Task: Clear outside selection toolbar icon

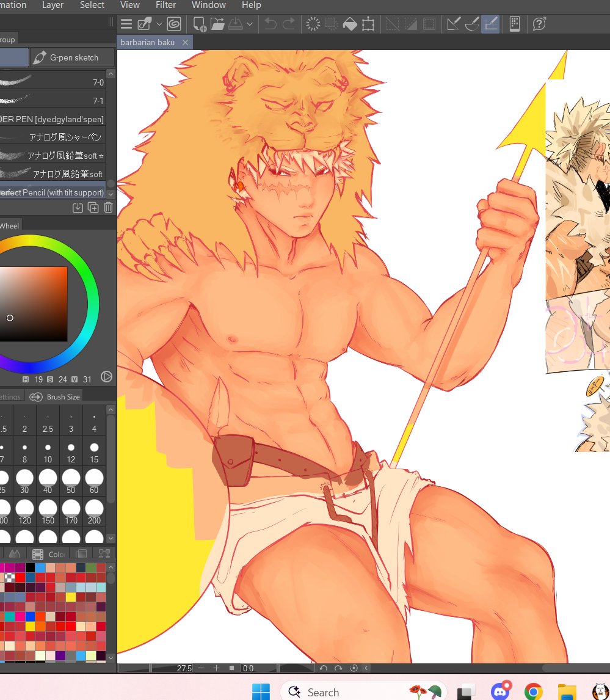Action: click(x=332, y=24)
